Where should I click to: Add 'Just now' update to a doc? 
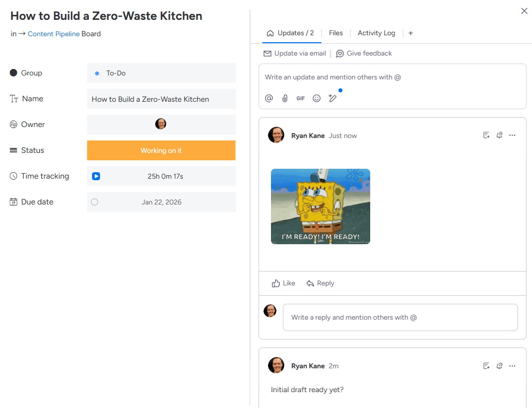[486, 135]
